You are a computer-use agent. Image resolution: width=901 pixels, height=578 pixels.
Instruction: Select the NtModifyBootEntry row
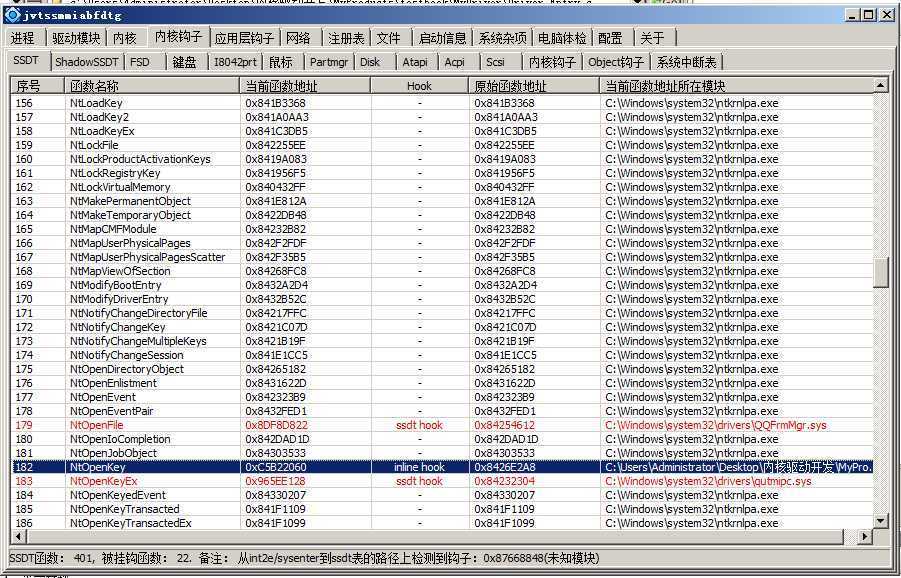[442, 285]
